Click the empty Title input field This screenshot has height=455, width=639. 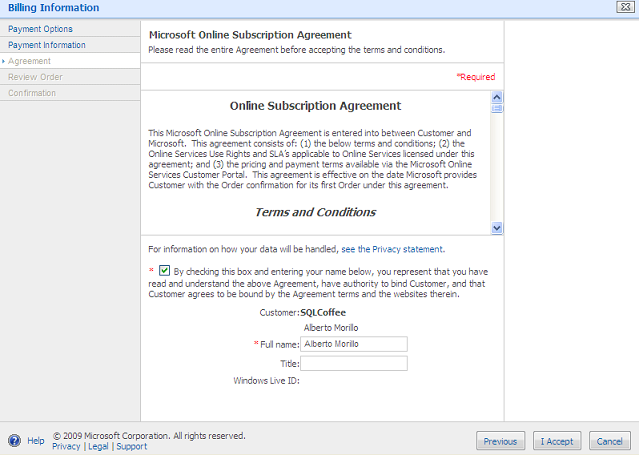(x=354, y=363)
